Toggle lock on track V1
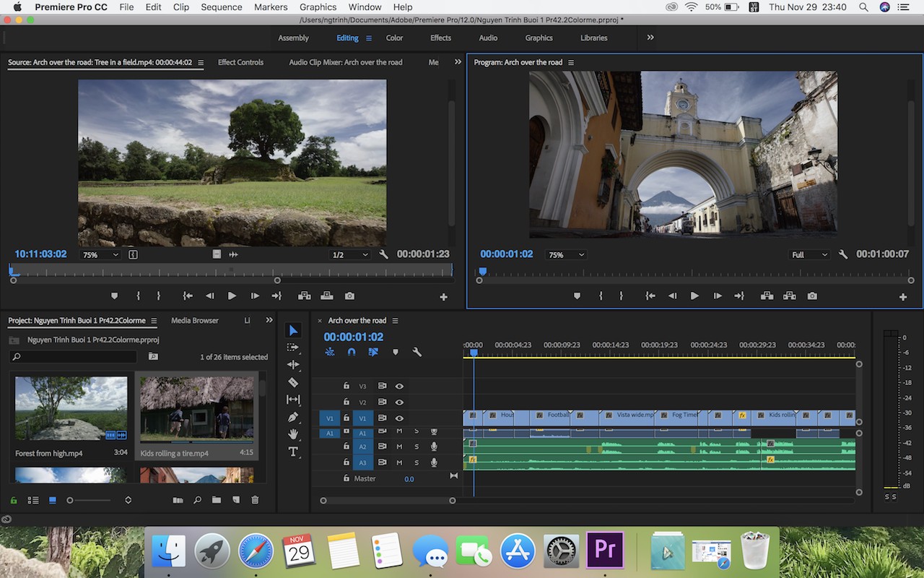 tap(346, 418)
